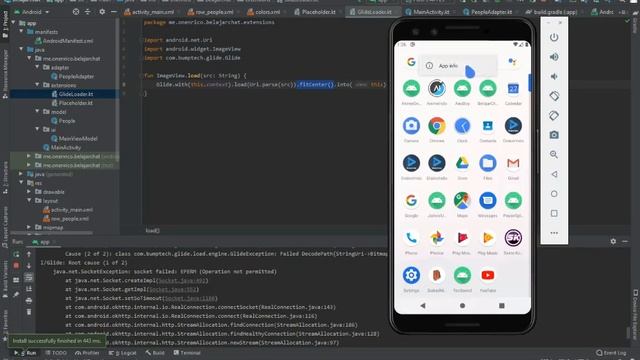Open emulator extended controls (three dots)
The width and height of the screenshot is (640, 360).
pyautogui.click(x=554, y=233)
